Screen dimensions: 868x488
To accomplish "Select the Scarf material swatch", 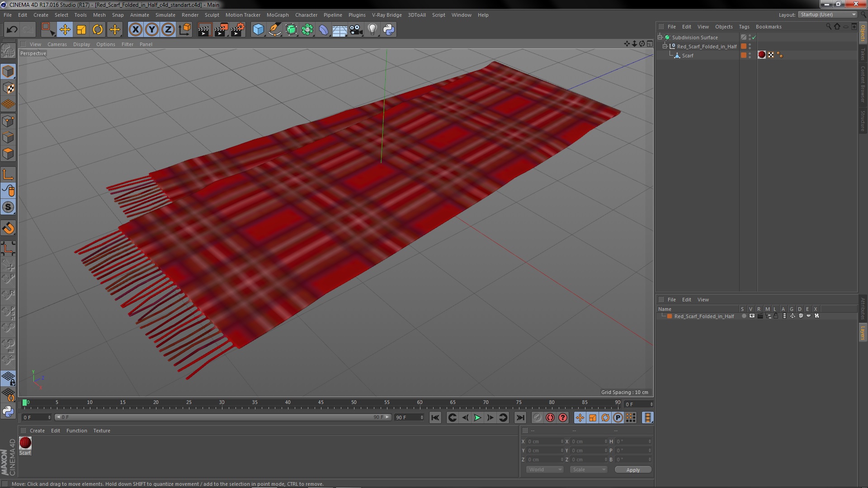I will pos(25,443).
